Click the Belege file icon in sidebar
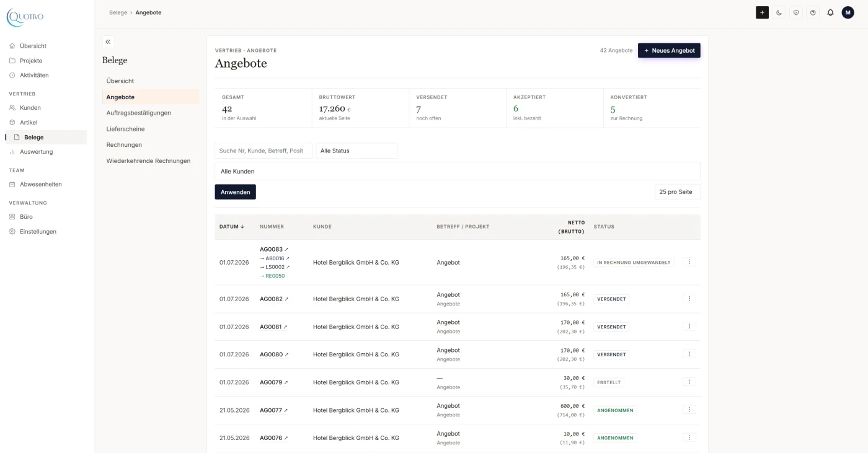 (x=17, y=137)
